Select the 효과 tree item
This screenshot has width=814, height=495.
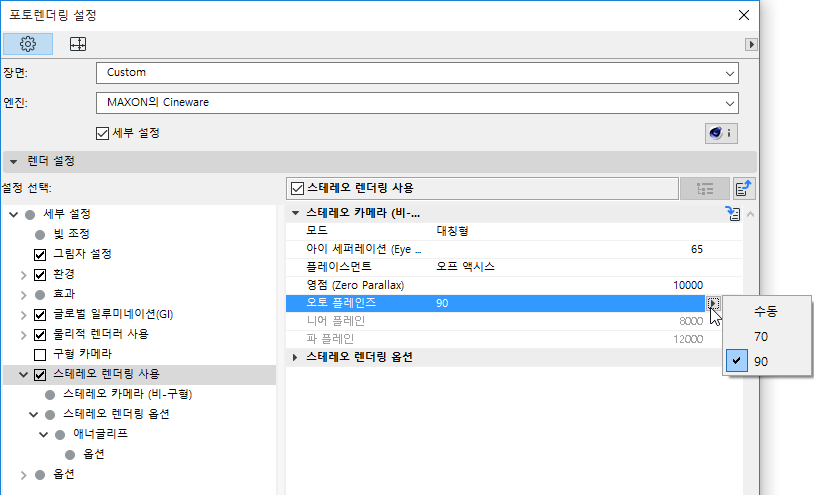tap(64, 294)
